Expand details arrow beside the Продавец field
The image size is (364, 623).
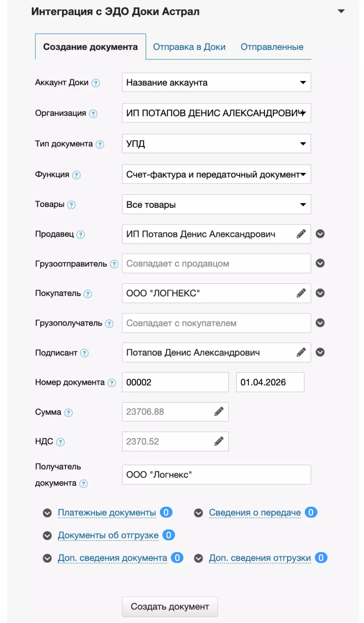pos(320,234)
